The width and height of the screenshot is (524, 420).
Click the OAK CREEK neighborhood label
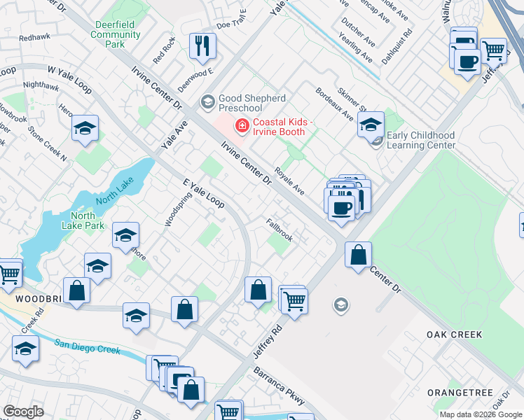point(455,335)
